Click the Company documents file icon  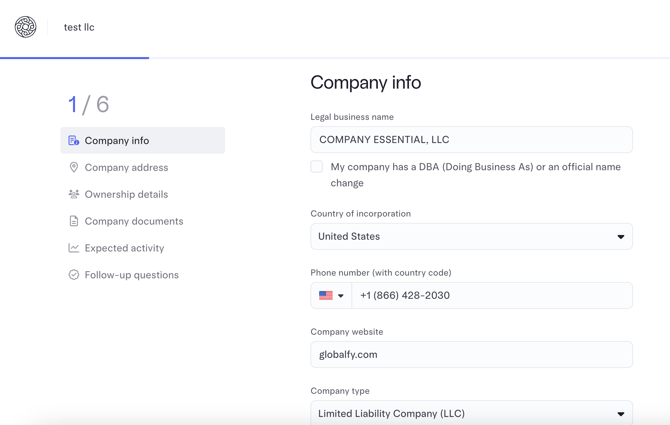click(x=74, y=221)
